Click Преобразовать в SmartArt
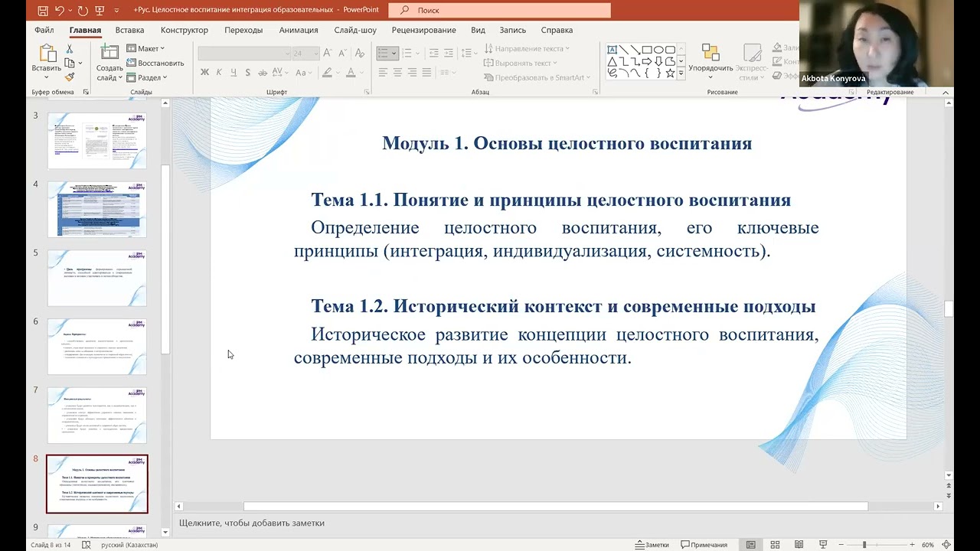Screen dimensions: 980x551 coord(537,77)
